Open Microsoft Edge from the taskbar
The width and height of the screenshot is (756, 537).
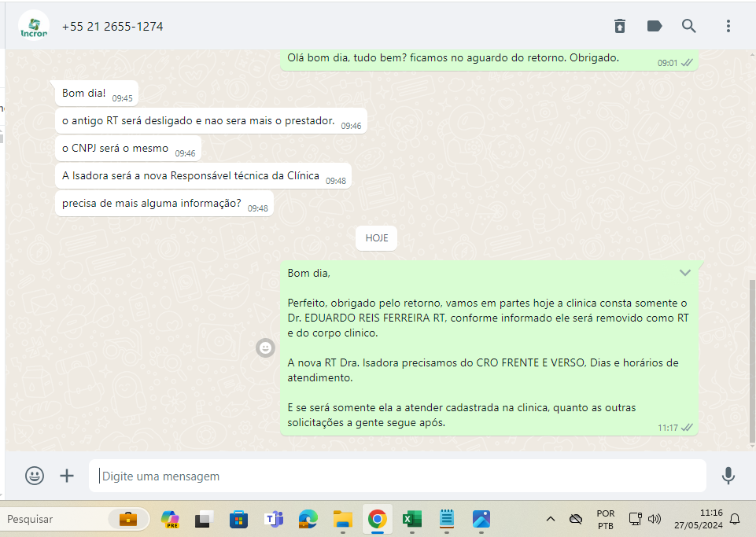click(x=308, y=519)
